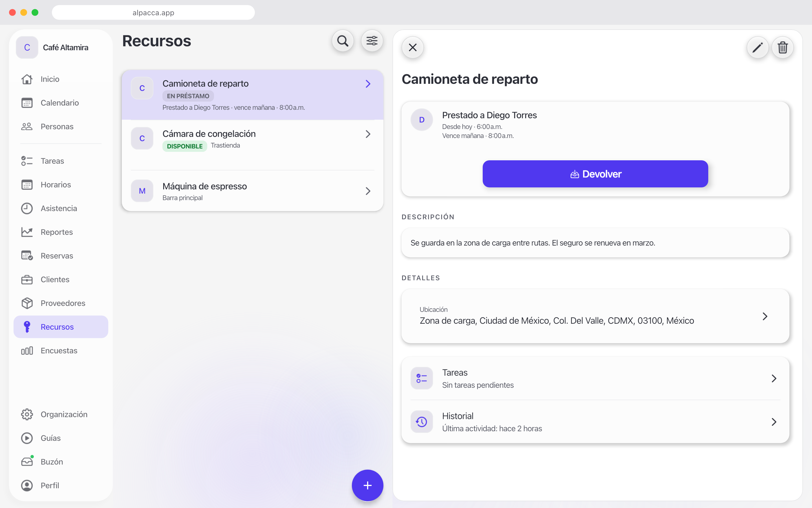Click the Personas people icon
The height and width of the screenshot is (508, 812).
[27, 126]
